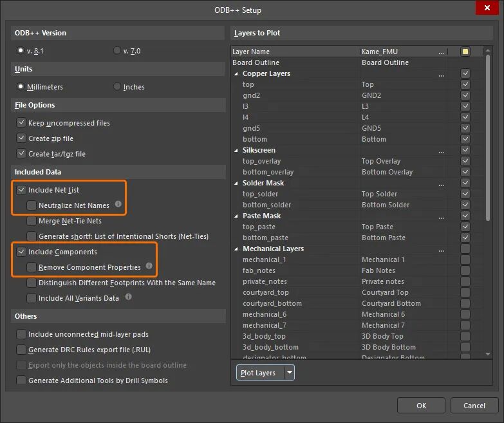Click info icon beside Include All Variants Data
504x423 pixels.
[129, 296]
